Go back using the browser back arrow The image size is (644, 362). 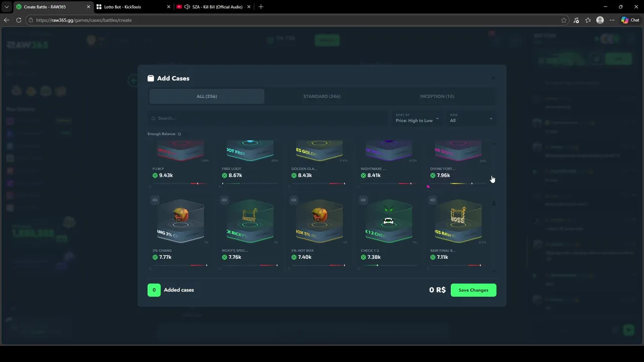[7, 20]
